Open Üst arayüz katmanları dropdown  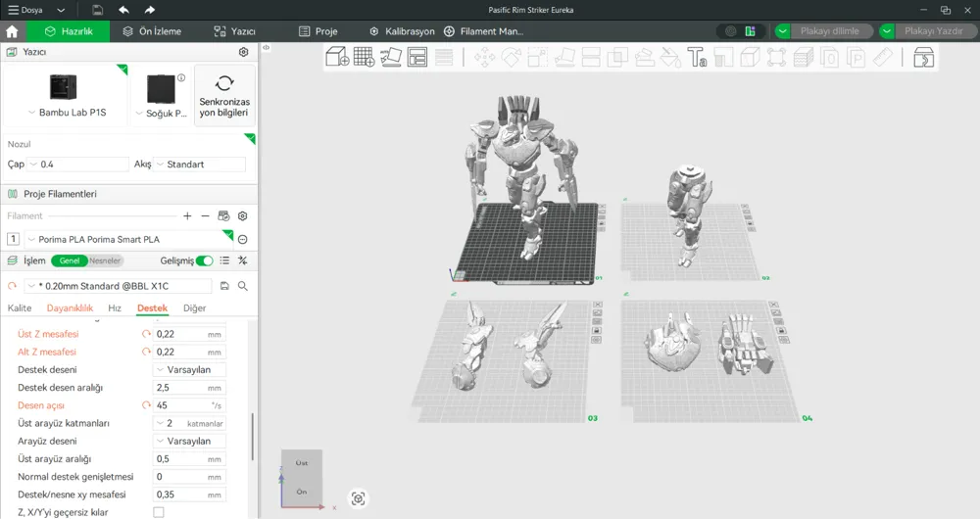[189, 423]
